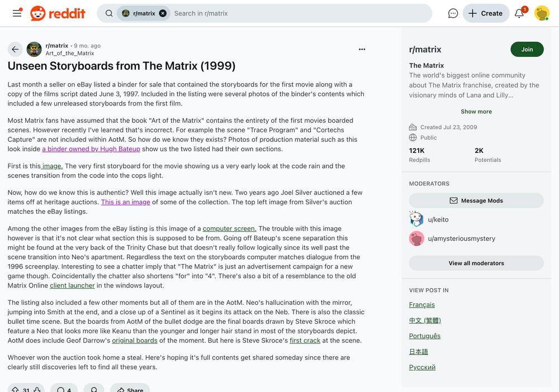The height and width of the screenshot is (392, 559).
Task: Open the notifications bell
Action: (519, 13)
